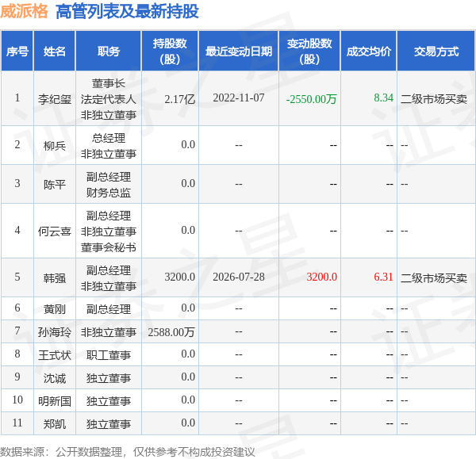This screenshot has width=476, height=459.
Task: Click the 高管列表及最新持股 title text
Action: point(127,12)
